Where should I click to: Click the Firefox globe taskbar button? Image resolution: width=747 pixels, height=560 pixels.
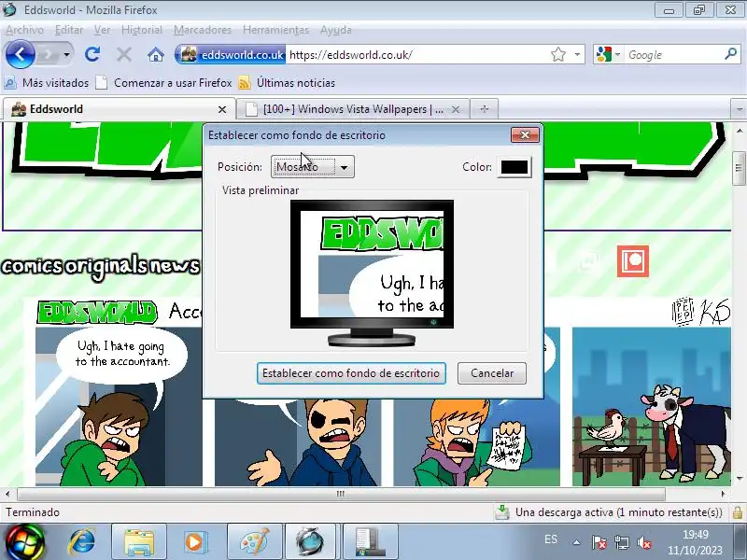tap(312, 542)
